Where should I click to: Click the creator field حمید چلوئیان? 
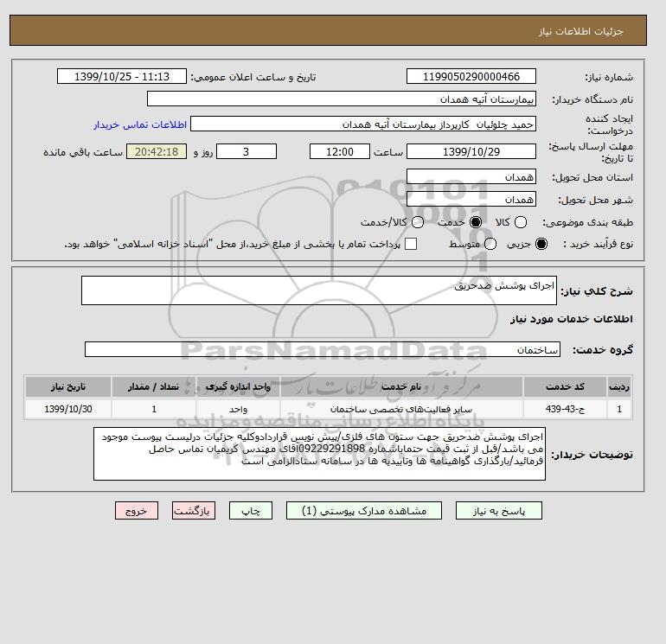363,124
